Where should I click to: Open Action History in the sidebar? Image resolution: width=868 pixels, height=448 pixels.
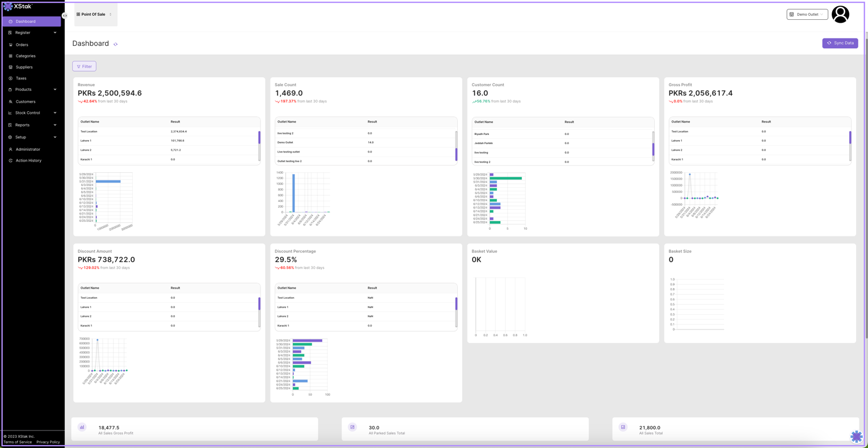point(28,160)
